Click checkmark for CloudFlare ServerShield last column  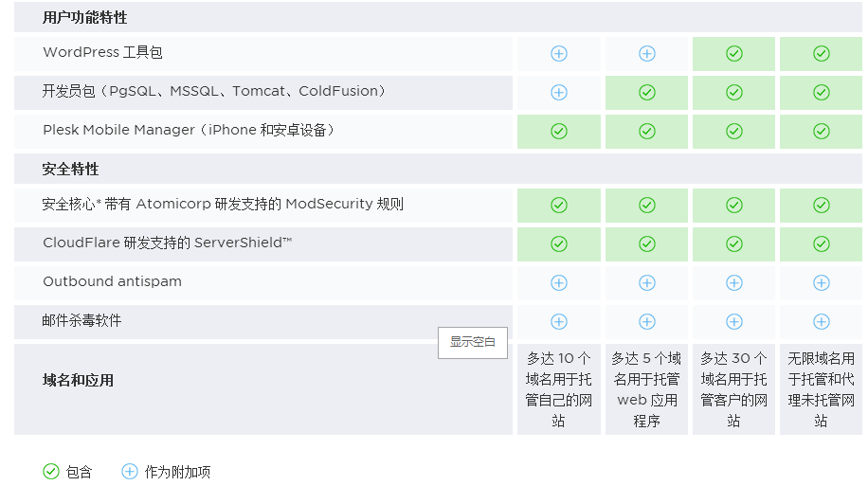coord(821,244)
